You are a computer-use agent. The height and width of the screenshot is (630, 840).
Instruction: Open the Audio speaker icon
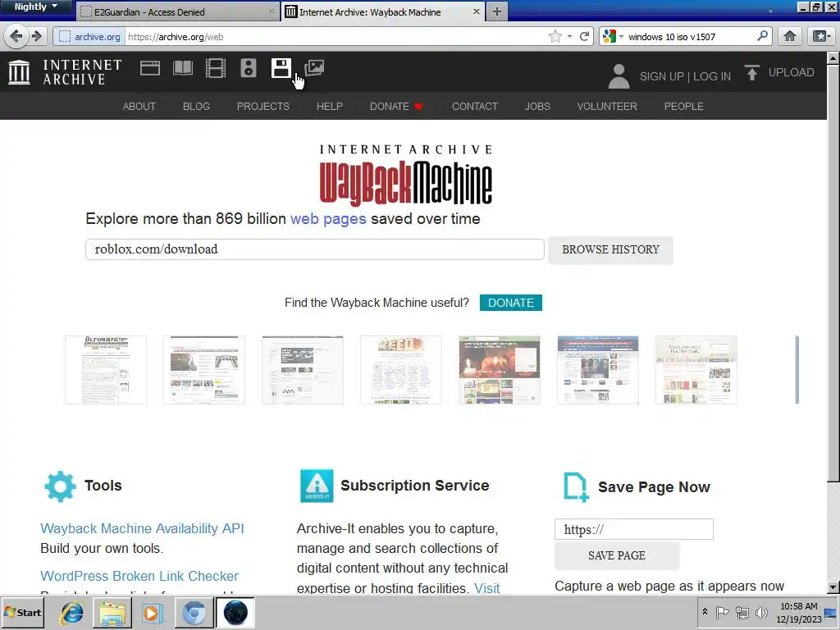pos(248,68)
